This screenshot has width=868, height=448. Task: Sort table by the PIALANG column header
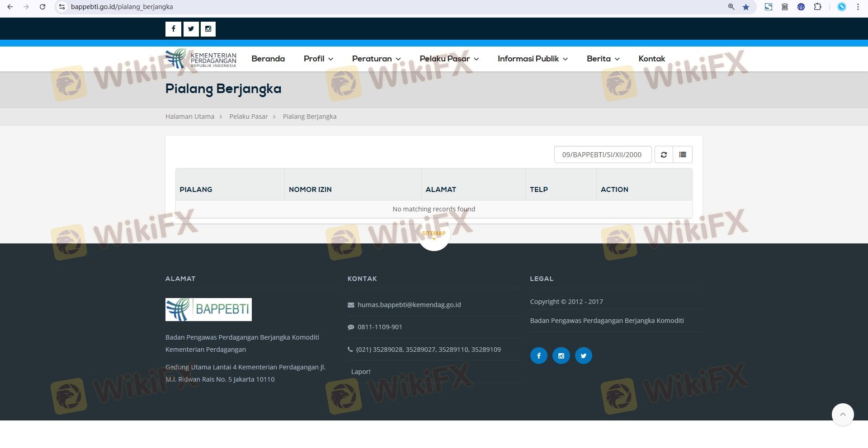click(x=196, y=190)
